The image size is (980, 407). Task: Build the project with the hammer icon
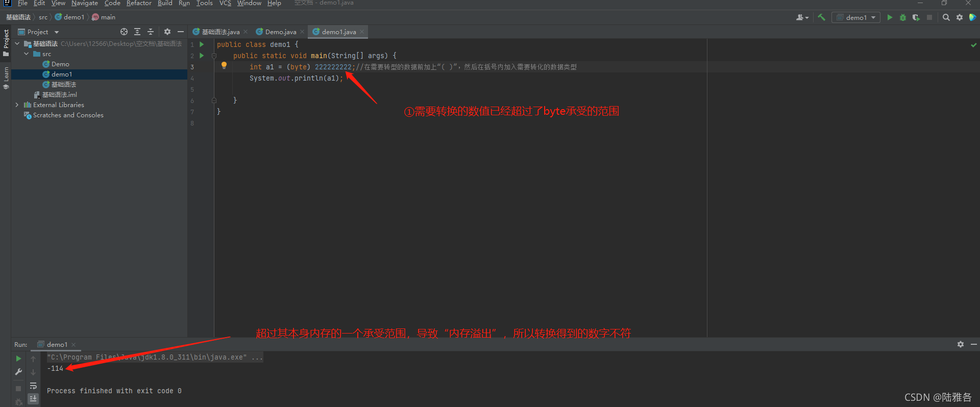821,17
